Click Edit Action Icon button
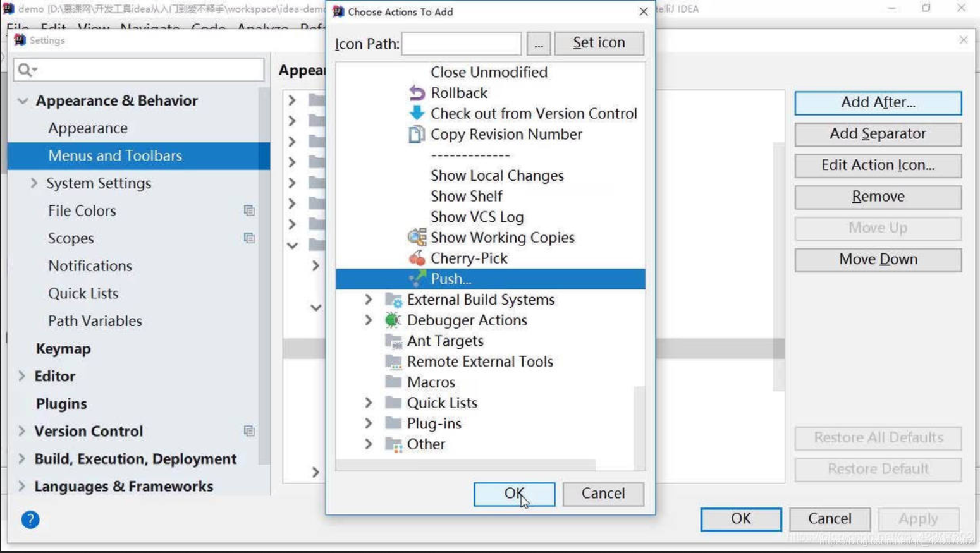Viewport: 980px width, 553px height. pos(878,166)
